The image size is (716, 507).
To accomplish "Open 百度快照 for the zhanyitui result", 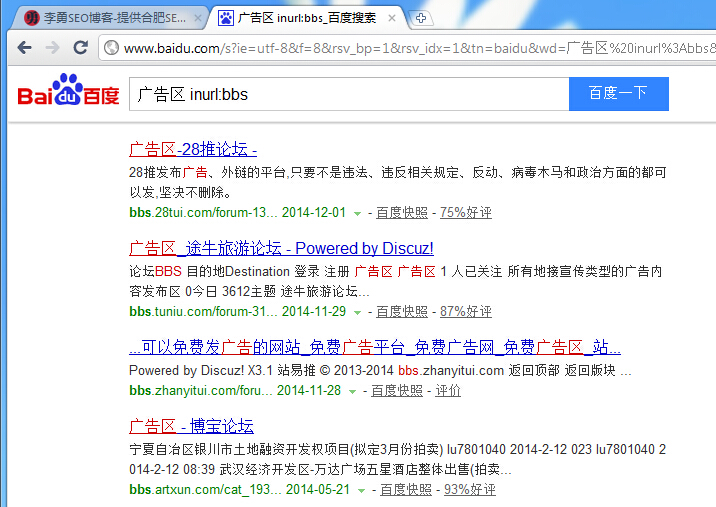I will tap(397, 391).
